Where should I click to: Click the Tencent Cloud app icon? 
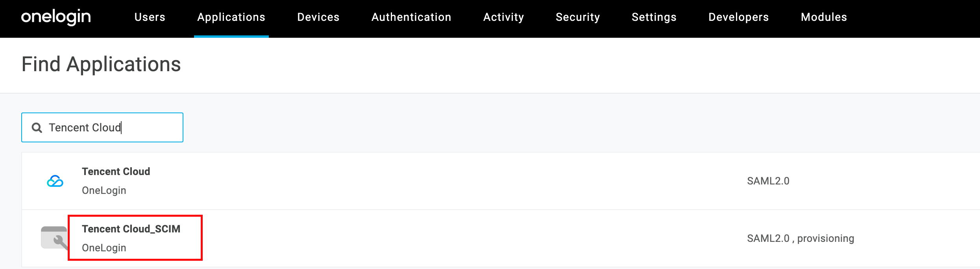point(55,181)
